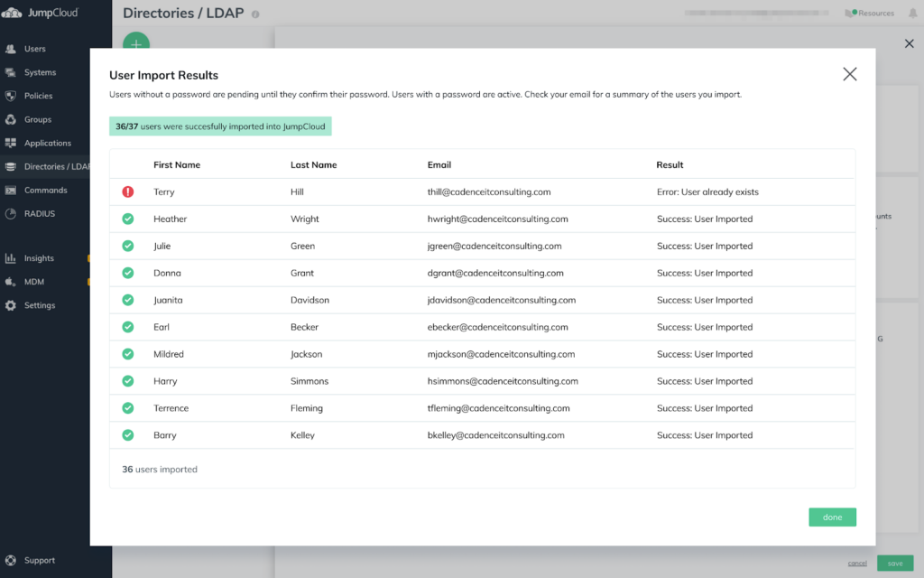The height and width of the screenshot is (578, 924).
Task: Click the green add directory plus button
Action: point(136,42)
